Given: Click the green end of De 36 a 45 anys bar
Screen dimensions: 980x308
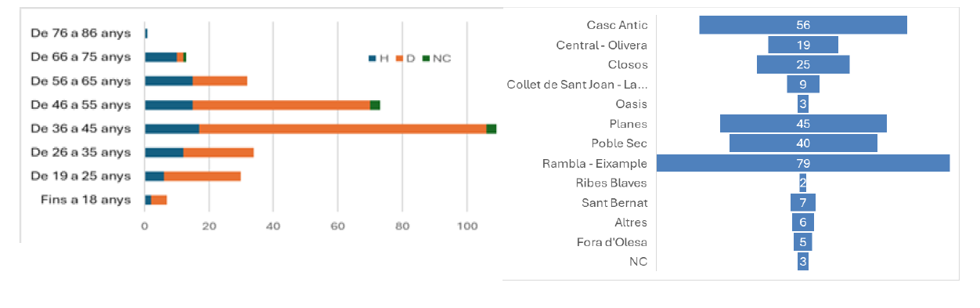Looking at the screenshot, I should click(x=492, y=129).
